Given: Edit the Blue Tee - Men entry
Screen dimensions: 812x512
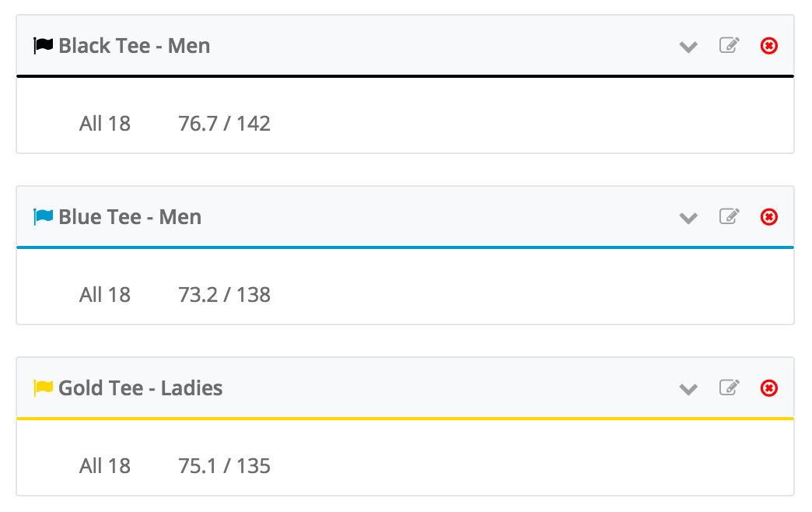Looking at the screenshot, I should 729,216.
